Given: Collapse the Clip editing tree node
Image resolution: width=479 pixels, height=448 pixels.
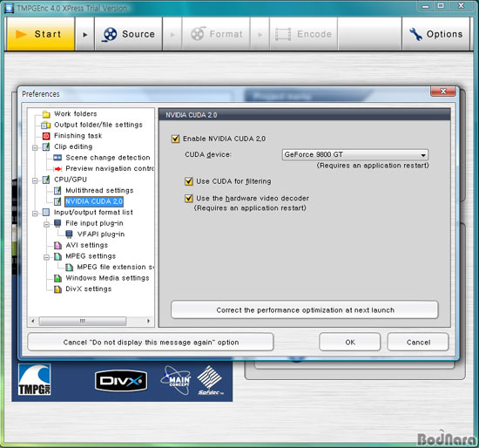Looking at the screenshot, I should pyautogui.click(x=35, y=148).
